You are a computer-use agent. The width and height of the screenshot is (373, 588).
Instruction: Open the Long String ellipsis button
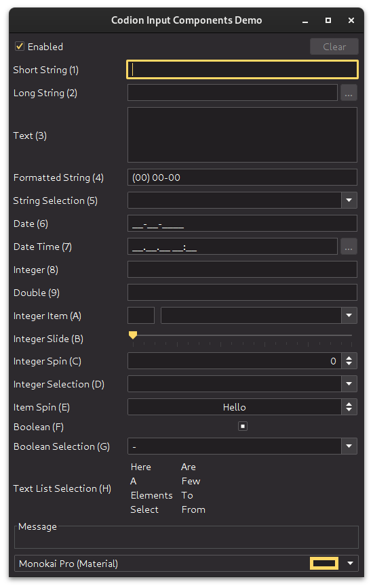(x=349, y=93)
